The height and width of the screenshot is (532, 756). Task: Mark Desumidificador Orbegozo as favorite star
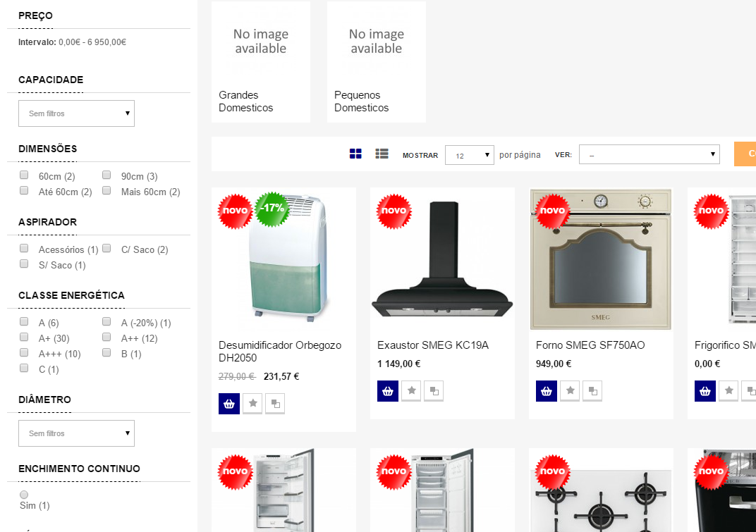(x=252, y=403)
